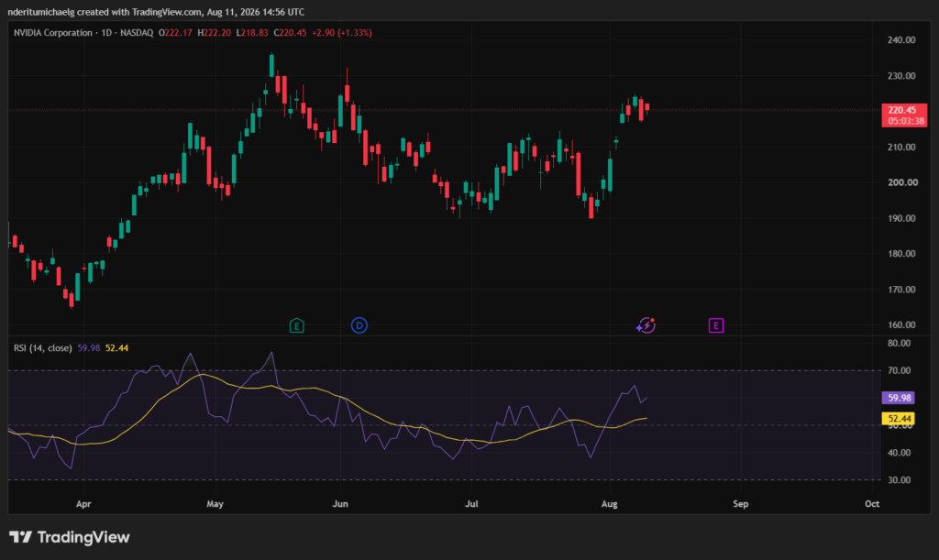The width and height of the screenshot is (939, 560).
Task: Click the 200.00 price axis label
Action: point(901,182)
